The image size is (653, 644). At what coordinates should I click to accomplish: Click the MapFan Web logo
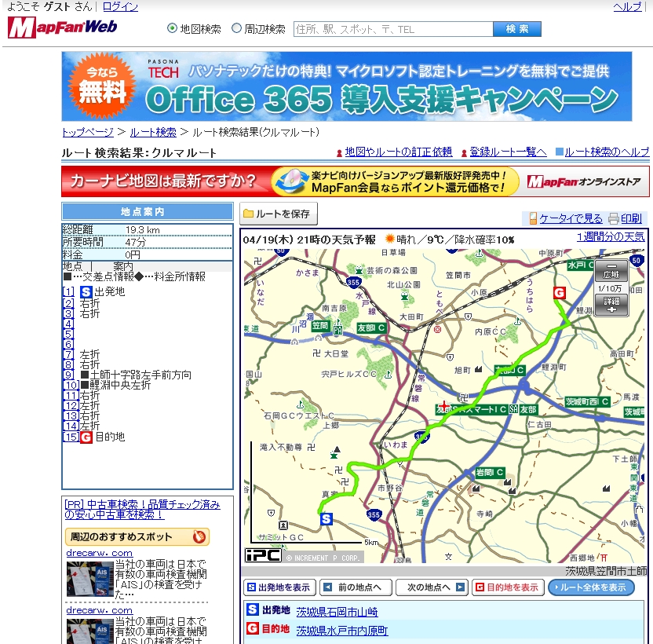[63, 28]
